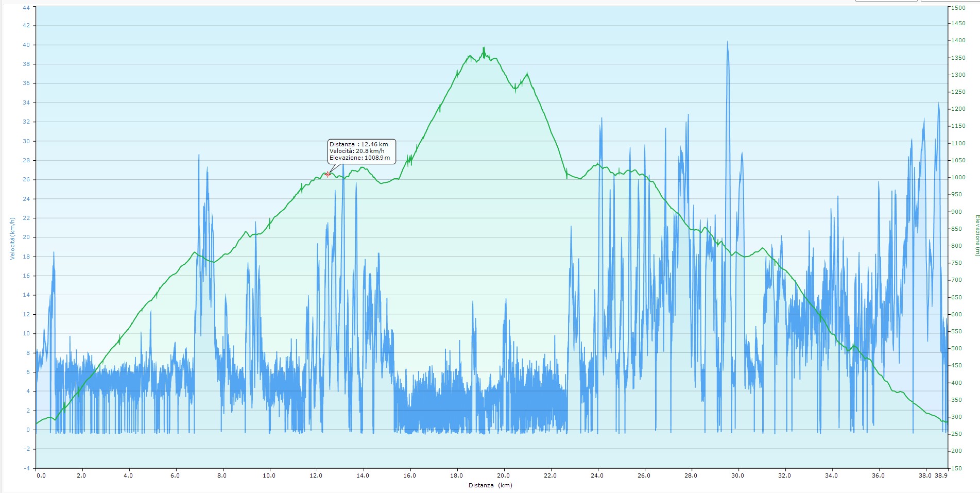Click the 0 label on speed axis
The image size is (980, 493).
click(28, 430)
